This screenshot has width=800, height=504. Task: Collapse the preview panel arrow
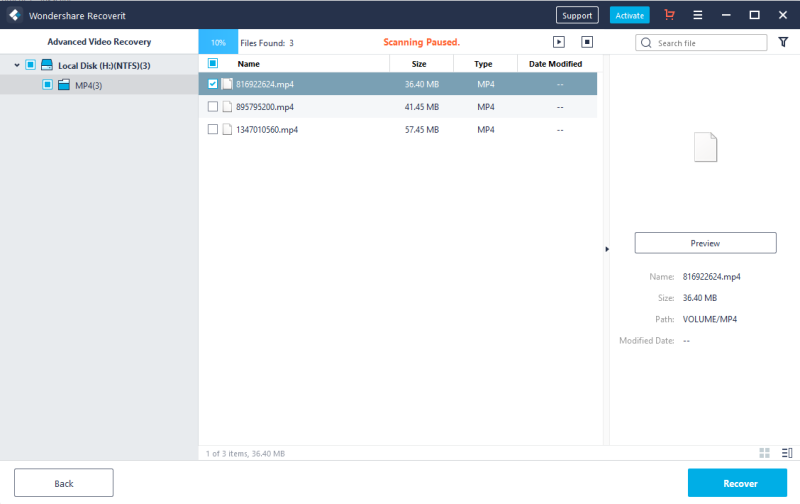coord(606,249)
